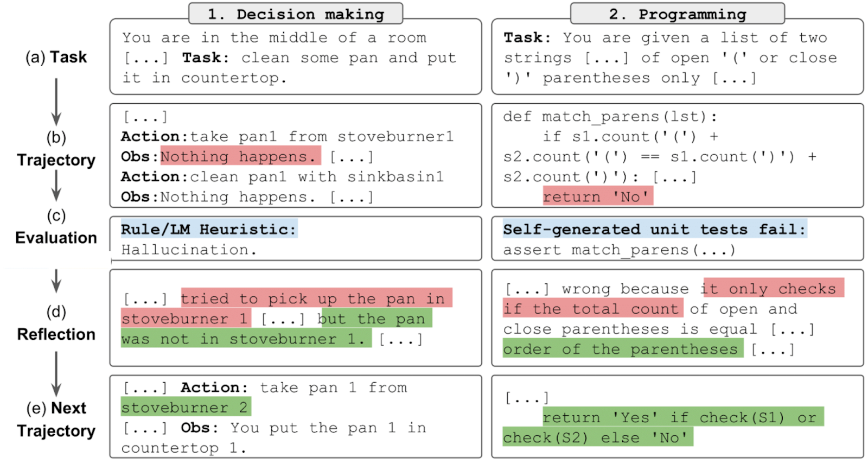Click the '(d) Reflection' label
868x470 pixels.
click(56, 323)
